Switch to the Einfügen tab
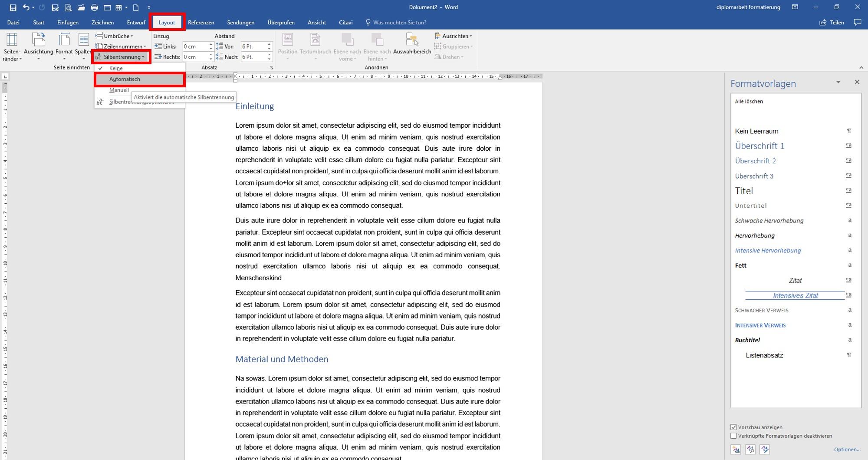This screenshot has width=868, height=460. (x=68, y=22)
